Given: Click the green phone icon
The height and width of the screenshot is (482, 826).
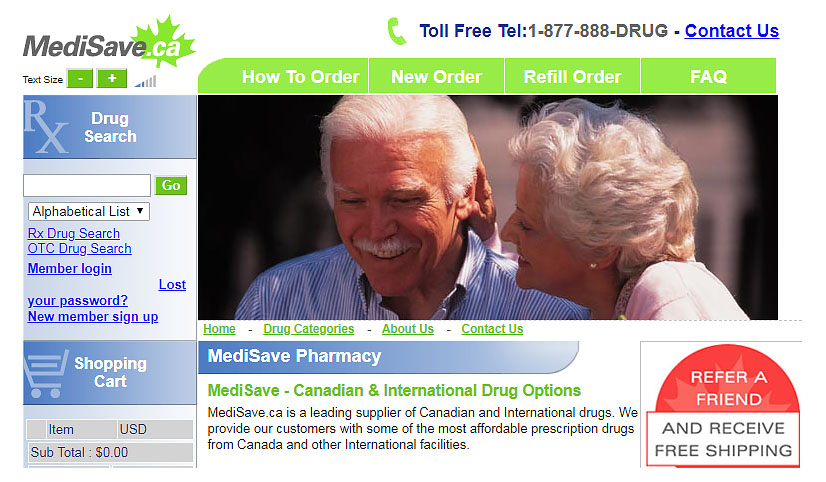Looking at the screenshot, I should pos(396,31).
